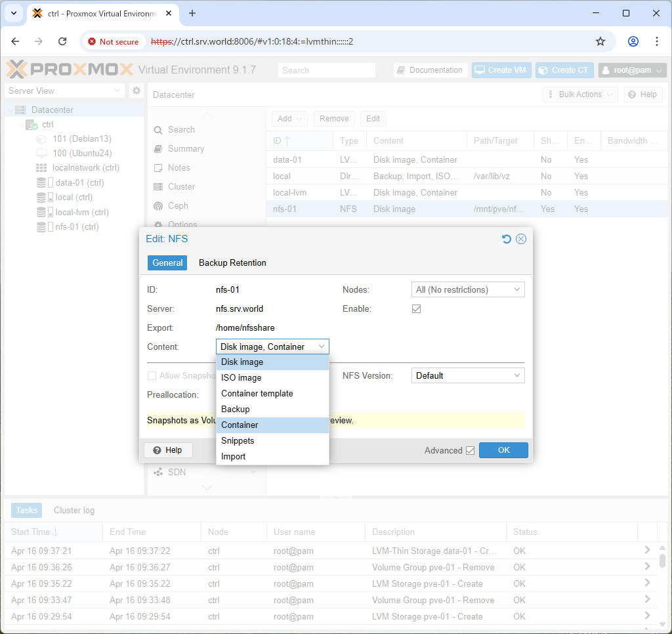The width and height of the screenshot is (672, 634).
Task: Toggle the Advanced checkbox
Action: click(470, 450)
